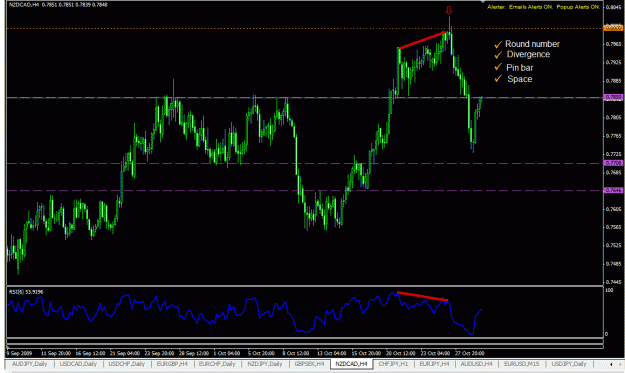Click the chart shift triangle marker at top
The image size is (625, 373).
pyautogui.click(x=483, y=2)
